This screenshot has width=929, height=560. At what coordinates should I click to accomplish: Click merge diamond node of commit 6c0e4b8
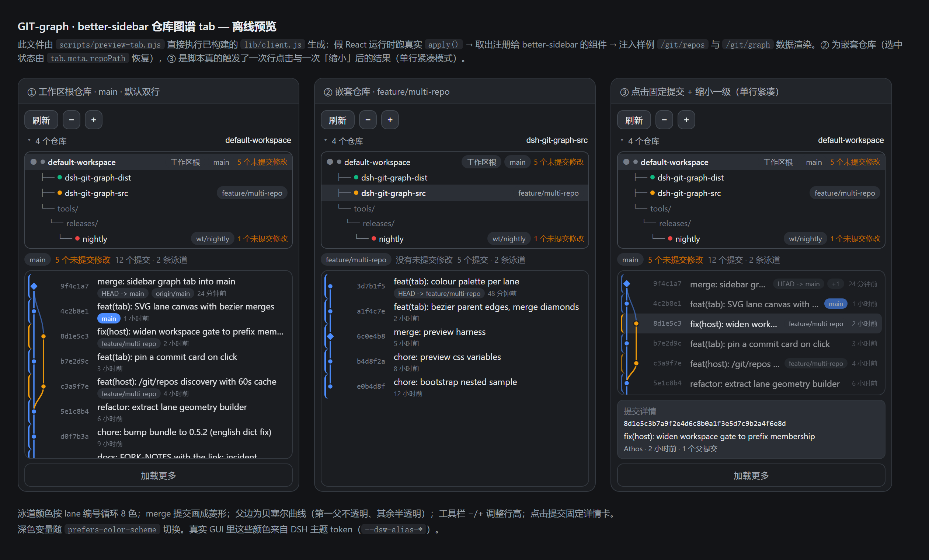(x=330, y=336)
